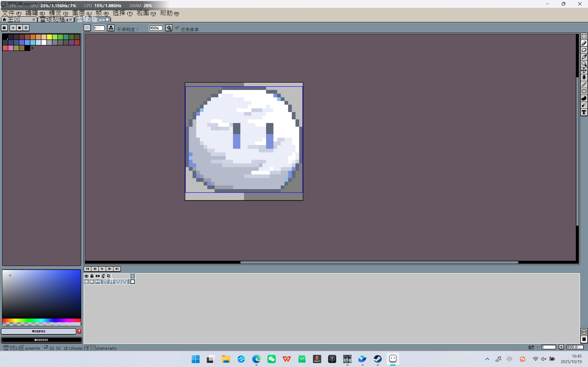Toggle visibility eye of the selected layer
This screenshot has height=367, width=588.
click(x=86, y=282)
